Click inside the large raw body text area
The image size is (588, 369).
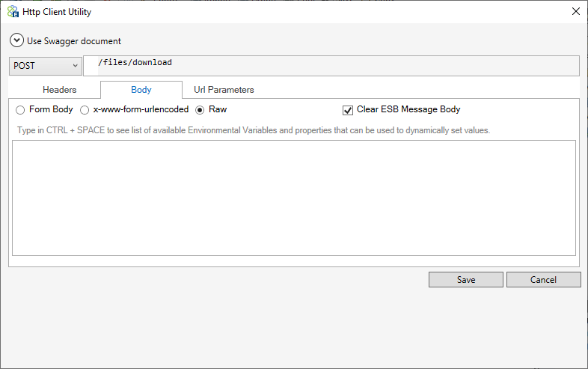pos(294,198)
